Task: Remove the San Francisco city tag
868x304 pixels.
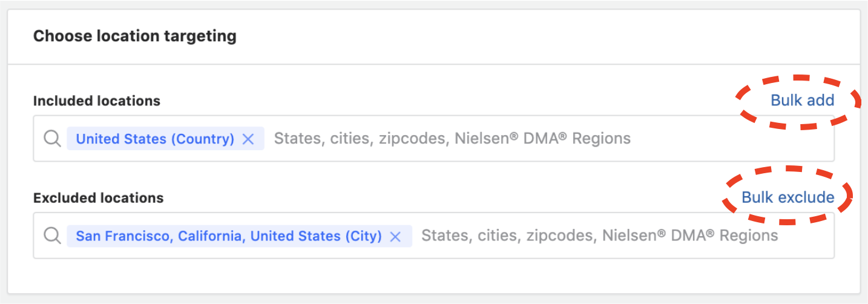Action: click(395, 236)
